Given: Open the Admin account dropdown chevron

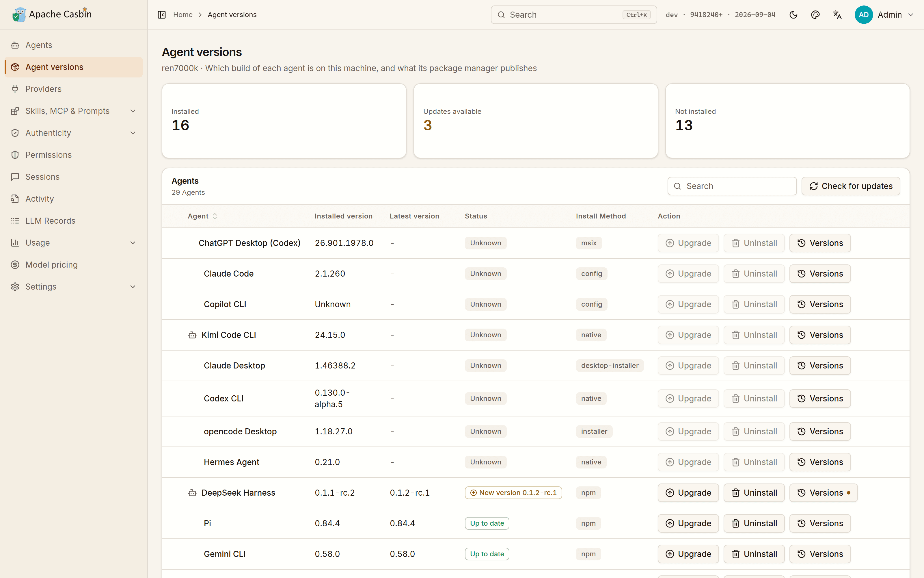Looking at the screenshot, I should click(x=911, y=14).
